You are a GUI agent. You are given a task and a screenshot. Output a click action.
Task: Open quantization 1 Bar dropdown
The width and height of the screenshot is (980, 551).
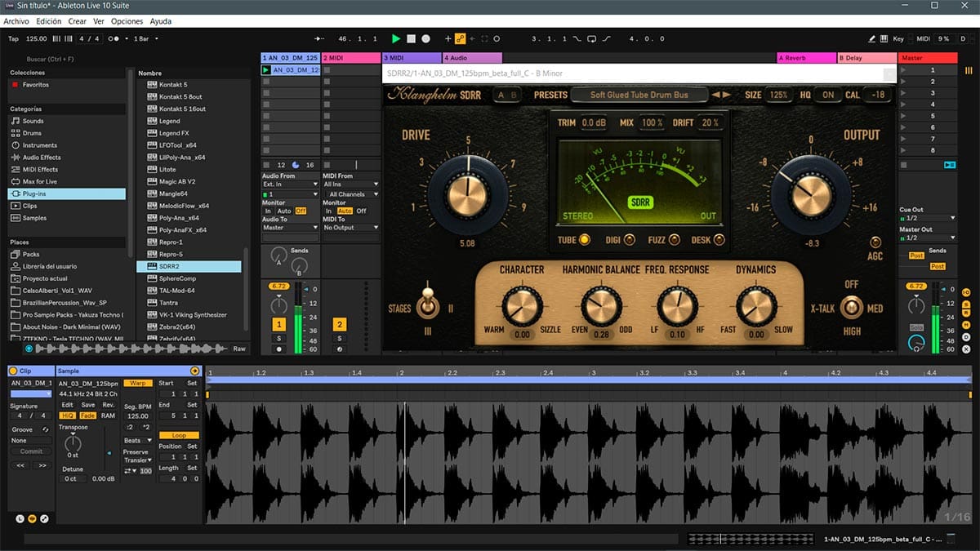(x=145, y=38)
